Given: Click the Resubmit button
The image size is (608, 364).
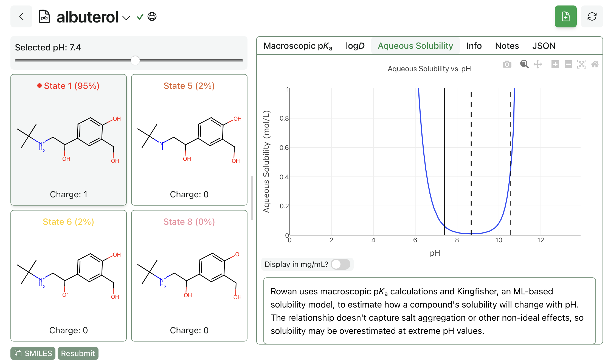Looking at the screenshot, I should pyautogui.click(x=78, y=353).
